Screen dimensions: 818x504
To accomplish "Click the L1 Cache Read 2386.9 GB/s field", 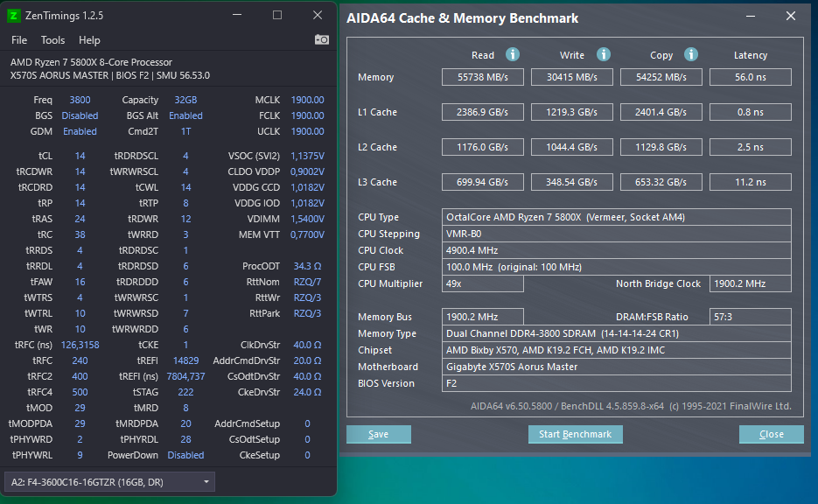I will click(483, 112).
